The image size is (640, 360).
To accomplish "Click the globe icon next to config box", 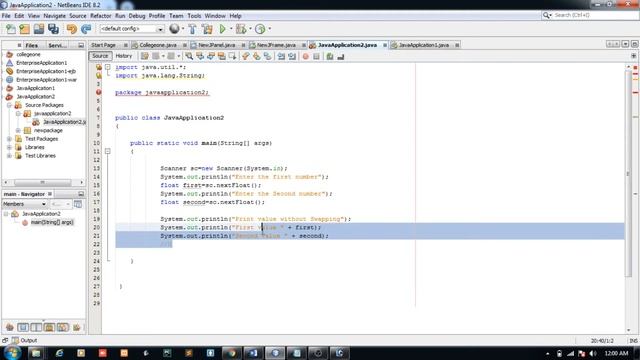I will 174,29.
